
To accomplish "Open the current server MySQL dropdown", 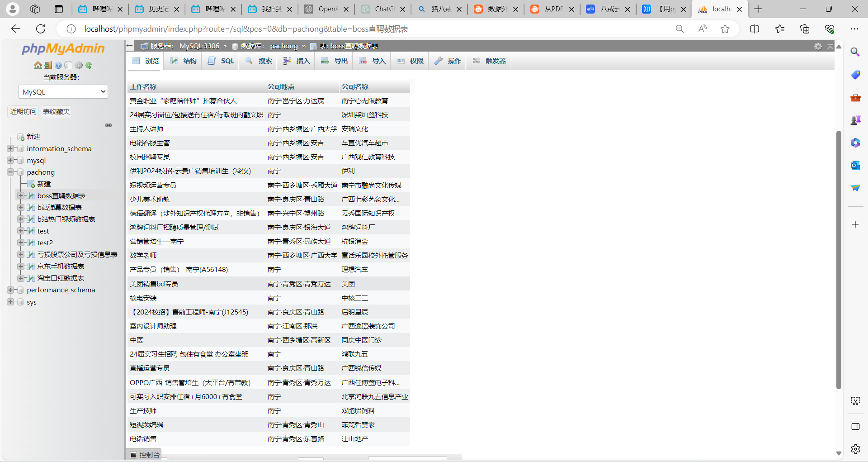I will pos(63,92).
